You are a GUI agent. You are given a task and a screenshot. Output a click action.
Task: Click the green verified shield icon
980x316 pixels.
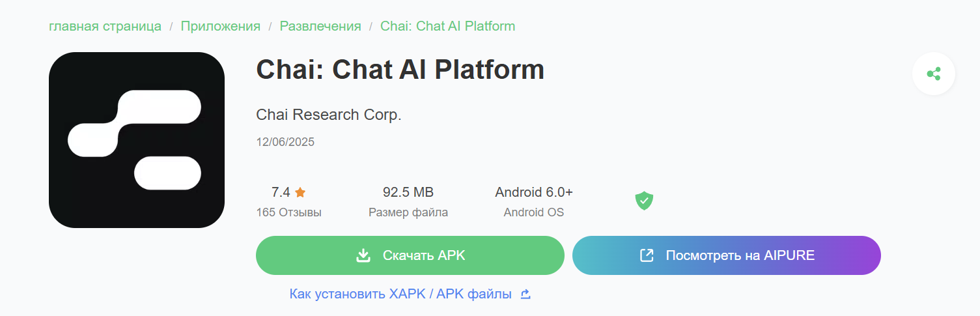[644, 201]
